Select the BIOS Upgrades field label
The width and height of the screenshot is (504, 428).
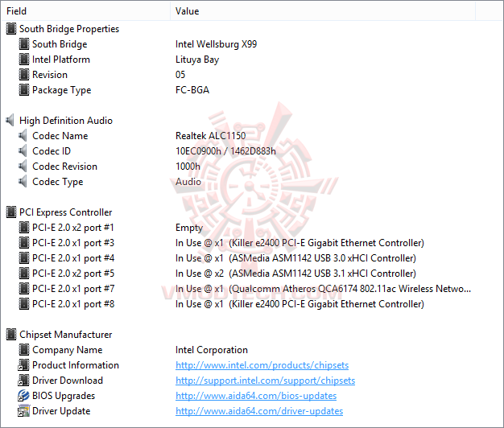coord(64,396)
